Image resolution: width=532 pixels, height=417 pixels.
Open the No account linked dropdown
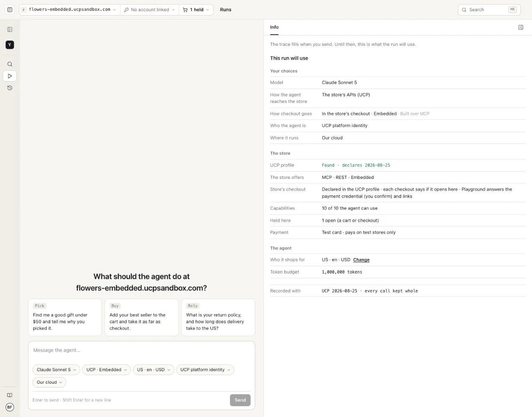click(149, 10)
